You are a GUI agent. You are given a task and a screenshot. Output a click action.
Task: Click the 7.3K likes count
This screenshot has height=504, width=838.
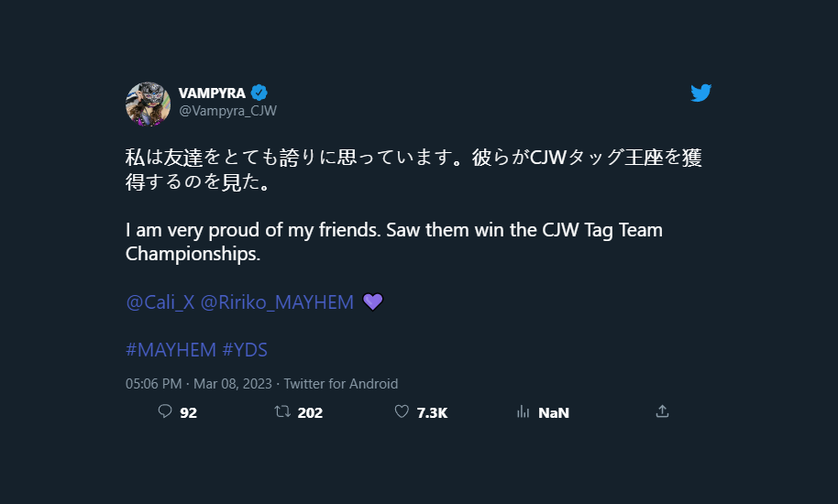(432, 412)
